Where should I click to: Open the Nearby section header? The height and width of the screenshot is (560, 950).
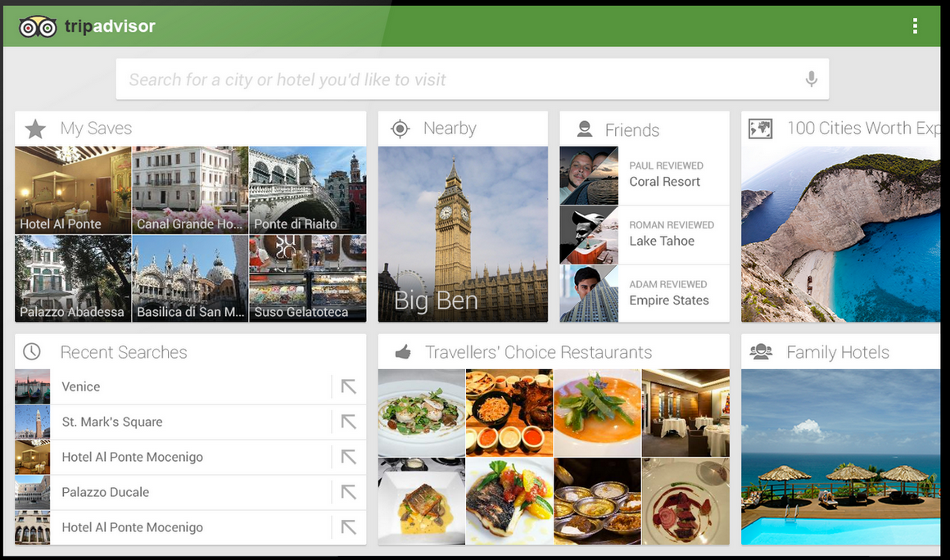[x=463, y=129]
